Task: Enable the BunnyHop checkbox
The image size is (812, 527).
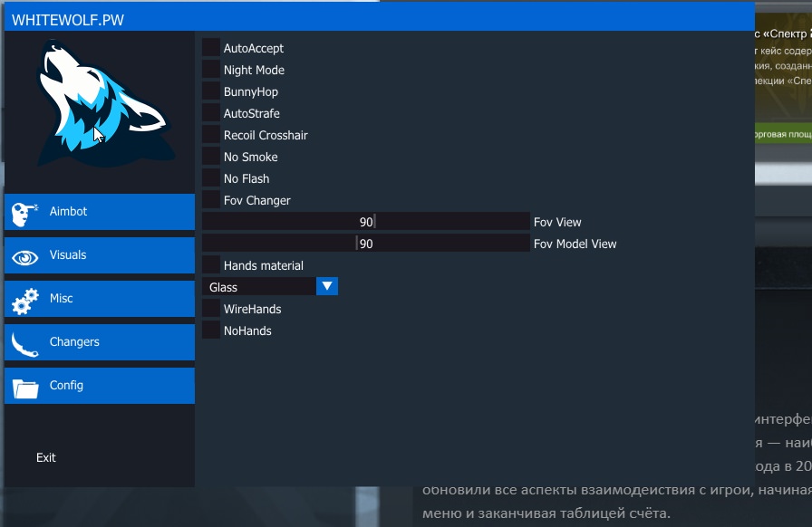Action: 211,91
